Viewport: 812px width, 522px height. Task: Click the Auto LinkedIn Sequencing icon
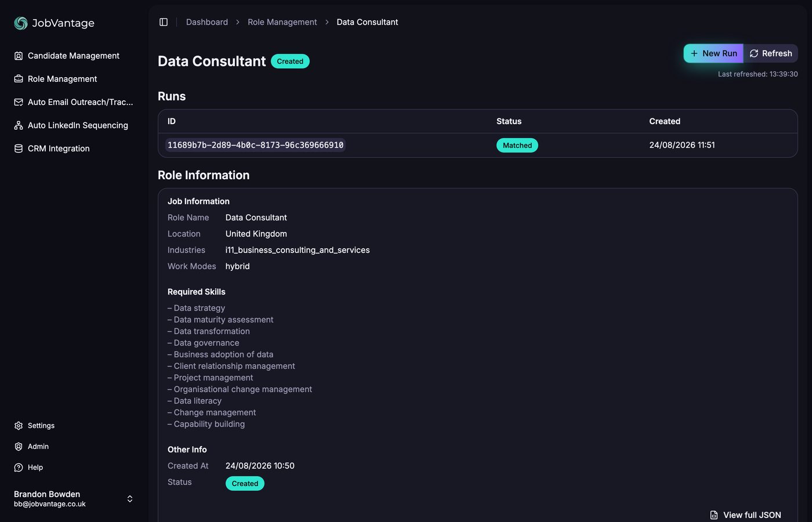tap(19, 125)
